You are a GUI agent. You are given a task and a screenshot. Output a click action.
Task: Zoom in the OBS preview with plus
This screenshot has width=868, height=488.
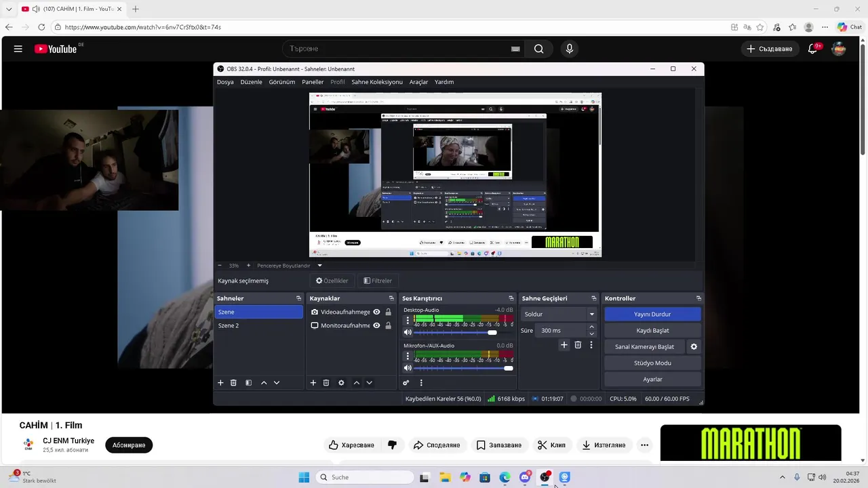[248, 266]
